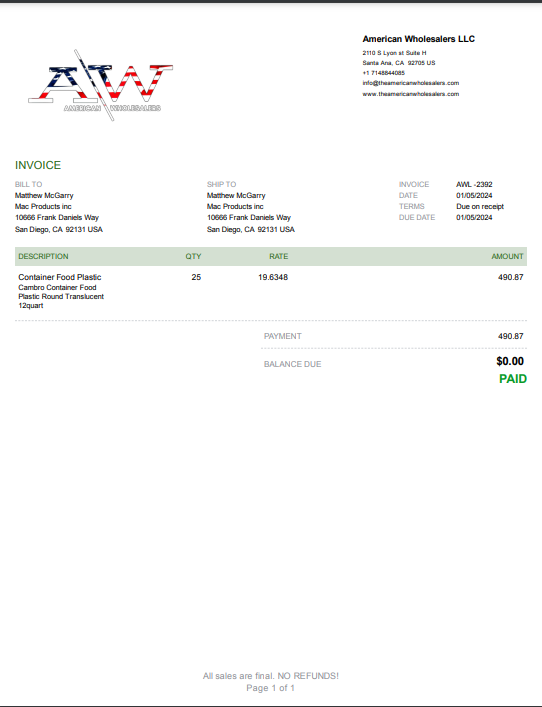Image resolution: width=542 pixels, height=707 pixels.
Task: Select the 12quart detail text
Action: 31,305
